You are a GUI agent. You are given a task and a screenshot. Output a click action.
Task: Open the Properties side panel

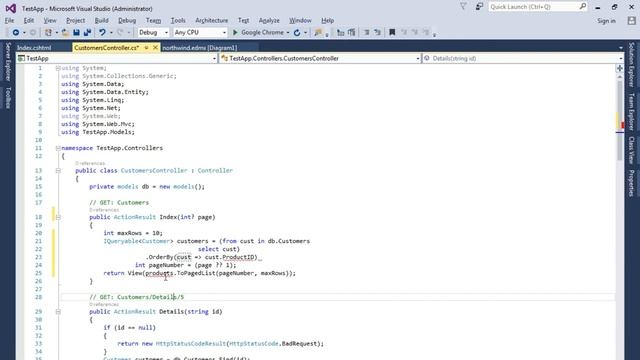[x=632, y=183]
